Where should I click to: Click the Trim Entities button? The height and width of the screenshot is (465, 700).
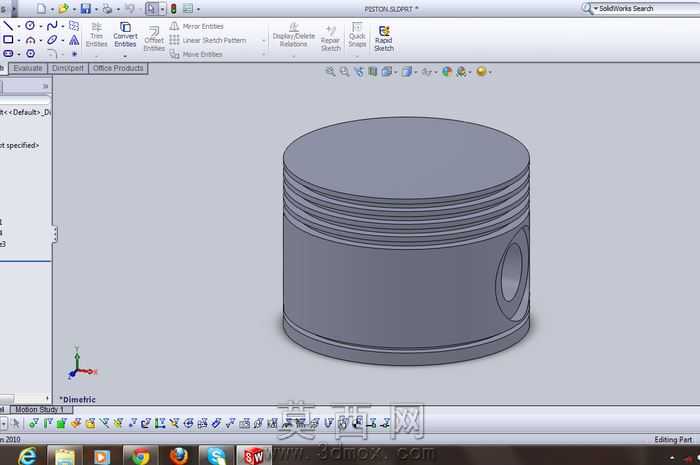point(96,35)
